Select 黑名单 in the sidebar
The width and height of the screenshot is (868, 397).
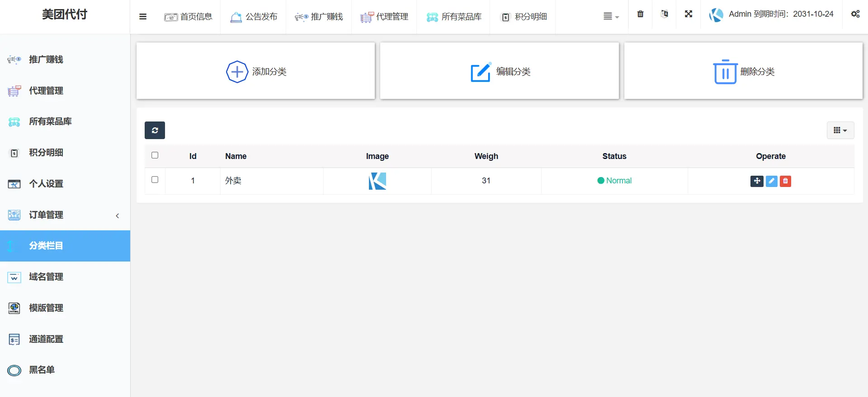click(x=65, y=370)
